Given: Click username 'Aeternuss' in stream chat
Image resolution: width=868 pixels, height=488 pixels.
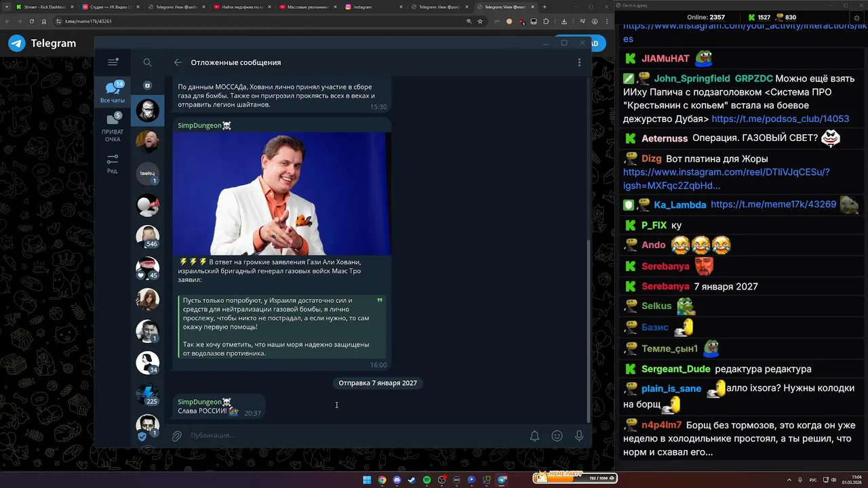Looking at the screenshot, I should [665, 138].
